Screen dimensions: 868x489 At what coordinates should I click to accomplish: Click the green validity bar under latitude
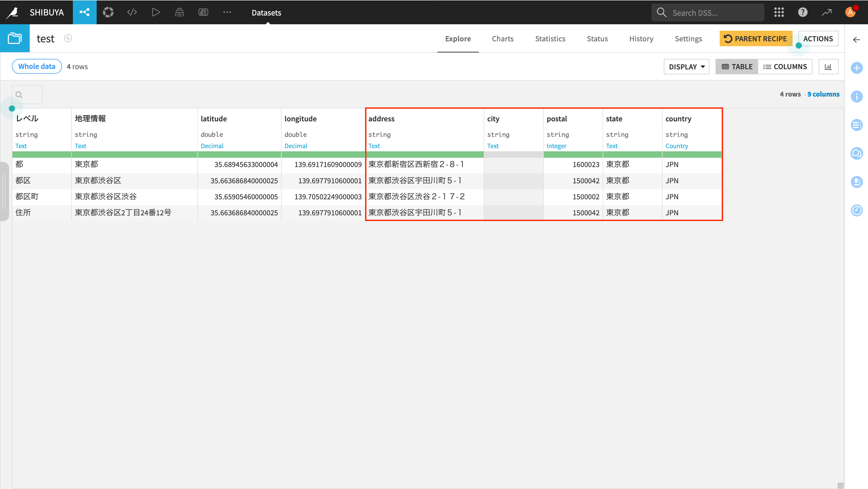coord(239,155)
